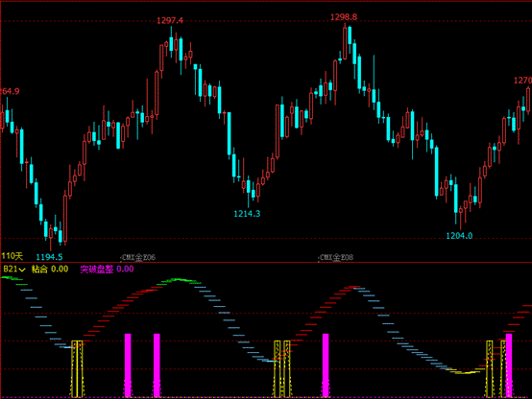Click the 粘合 indicator label
Image resolution: width=532 pixels, height=399 pixels.
[39, 270]
